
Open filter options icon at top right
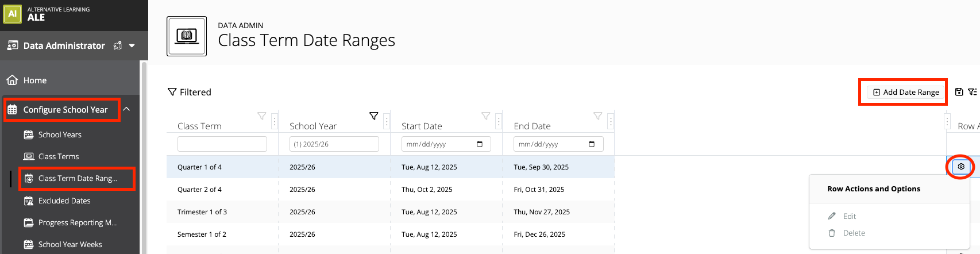point(972,92)
